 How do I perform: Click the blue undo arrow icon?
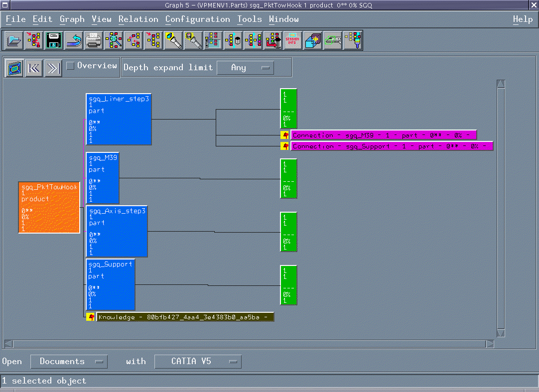point(74,40)
